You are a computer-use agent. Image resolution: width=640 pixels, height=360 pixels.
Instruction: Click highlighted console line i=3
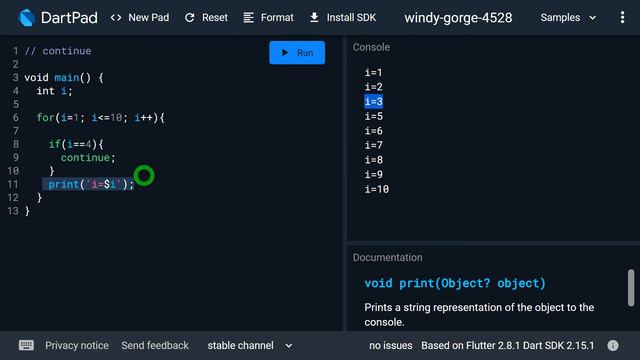(x=373, y=101)
